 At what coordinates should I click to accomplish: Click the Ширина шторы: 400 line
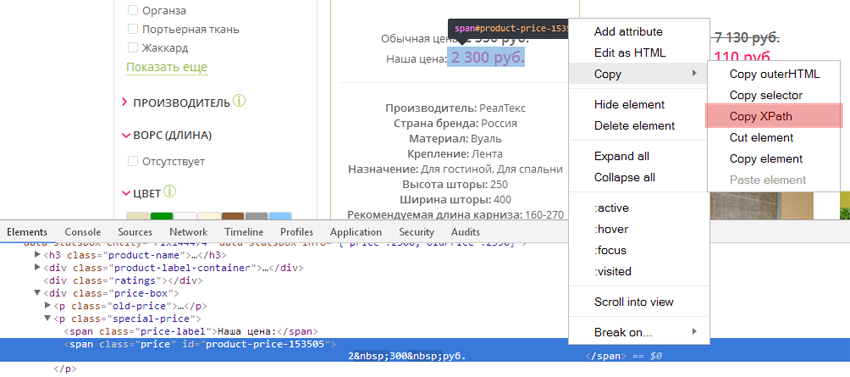[x=455, y=199]
